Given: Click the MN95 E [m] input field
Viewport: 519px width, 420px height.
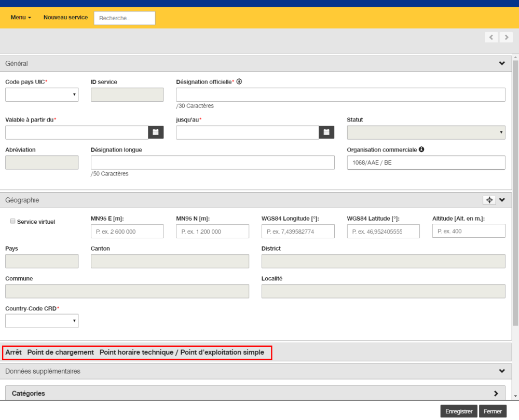Looking at the screenshot, I should coord(127,232).
